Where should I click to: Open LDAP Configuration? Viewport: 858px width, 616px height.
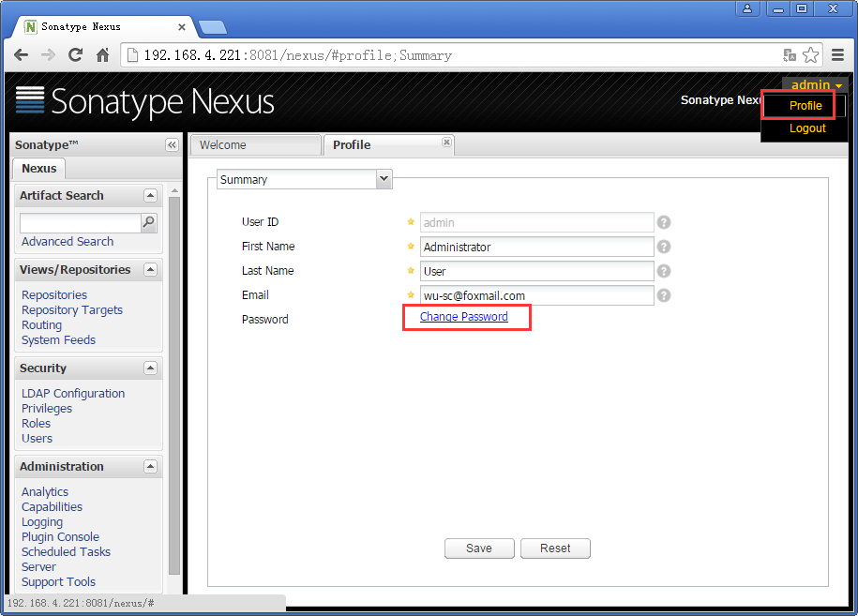pos(73,394)
